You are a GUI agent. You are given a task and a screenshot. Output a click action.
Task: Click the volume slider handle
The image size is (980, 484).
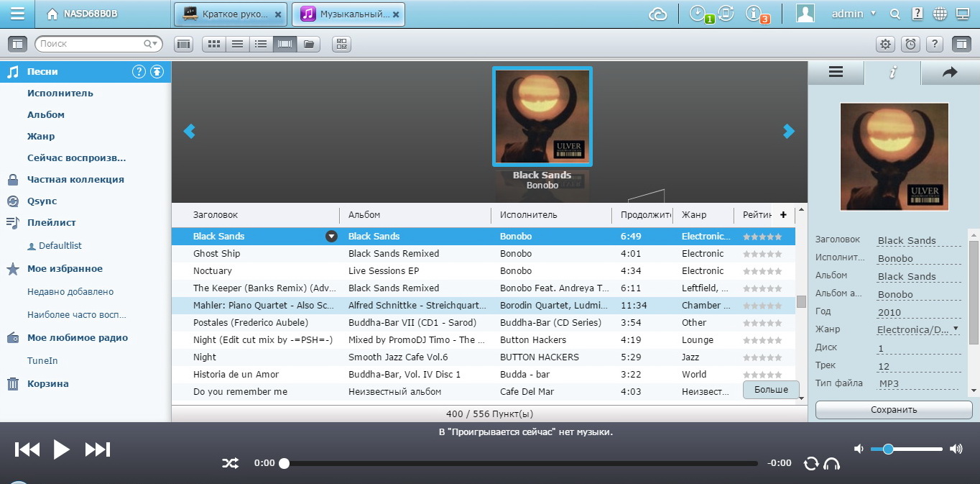click(888, 449)
